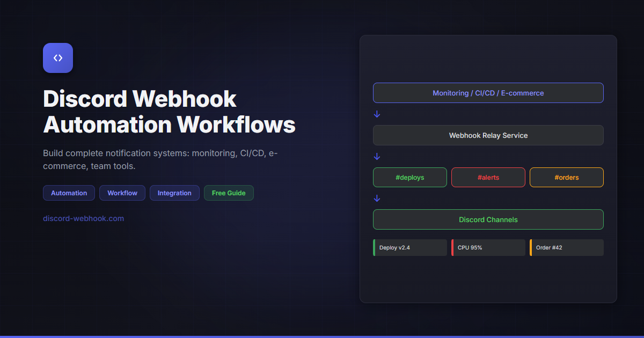This screenshot has width=644, height=338.
Task: Open the #alerts channel box
Action: coord(488,177)
